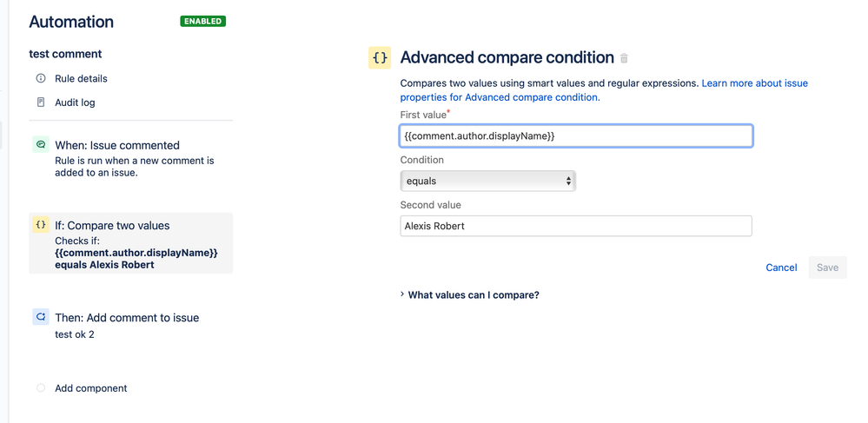Click the yellow Compare two values icon in sidebar
868x423 pixels.
pos(41,225)
